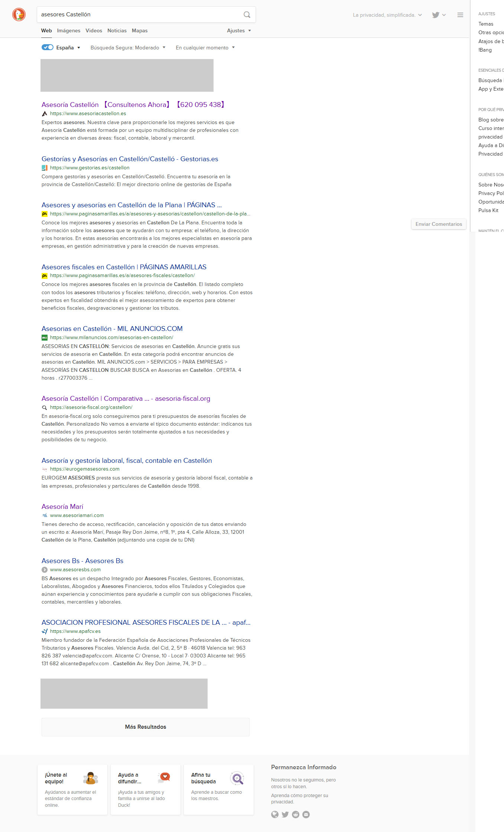Image resolution: width=504 pixels, height=832 pixels.
Task: Open En cualquier momento time filter
Action: tap(205, 48)
